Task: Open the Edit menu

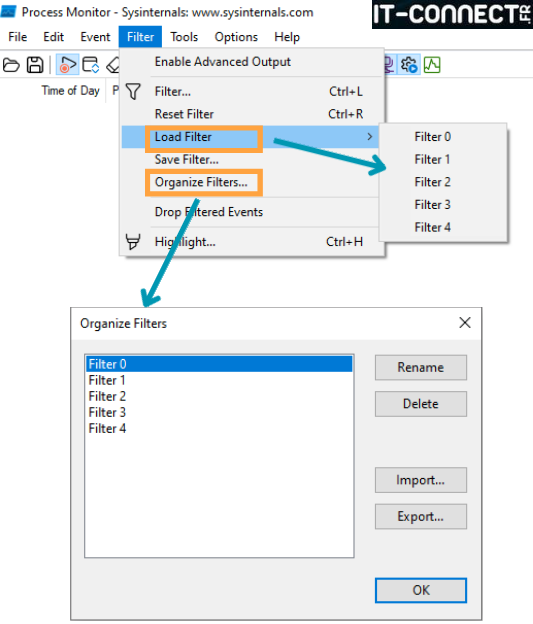Action: pyautogui.click(x=53, y=37)
